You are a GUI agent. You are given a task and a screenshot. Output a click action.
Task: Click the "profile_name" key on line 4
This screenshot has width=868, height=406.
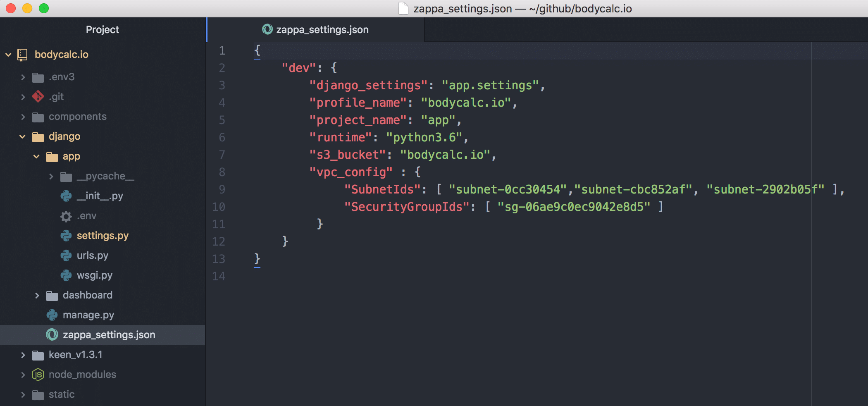point(358,103)
